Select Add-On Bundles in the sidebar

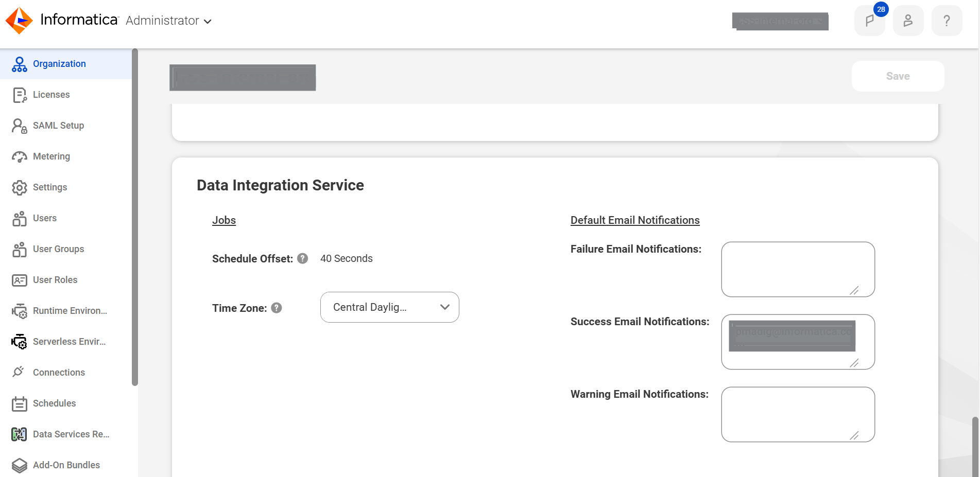pyautogui.click(x=66, y=465)
